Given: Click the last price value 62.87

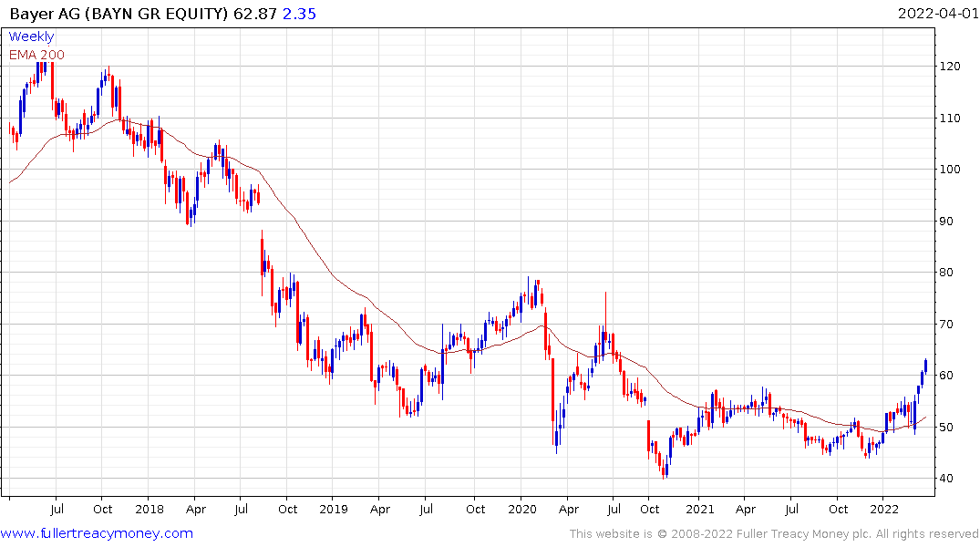Looking at the screenshot, I should tap(255, 14).
